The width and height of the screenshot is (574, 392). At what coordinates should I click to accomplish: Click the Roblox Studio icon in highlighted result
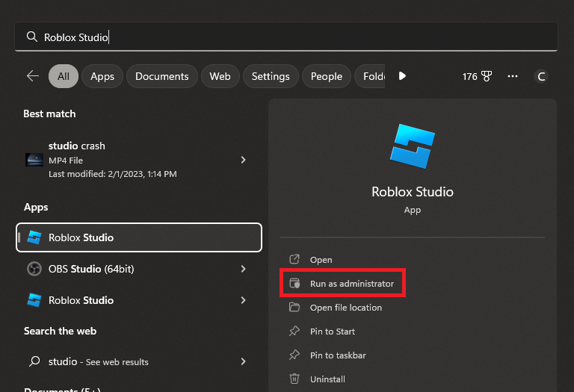[x=34, y=237]
